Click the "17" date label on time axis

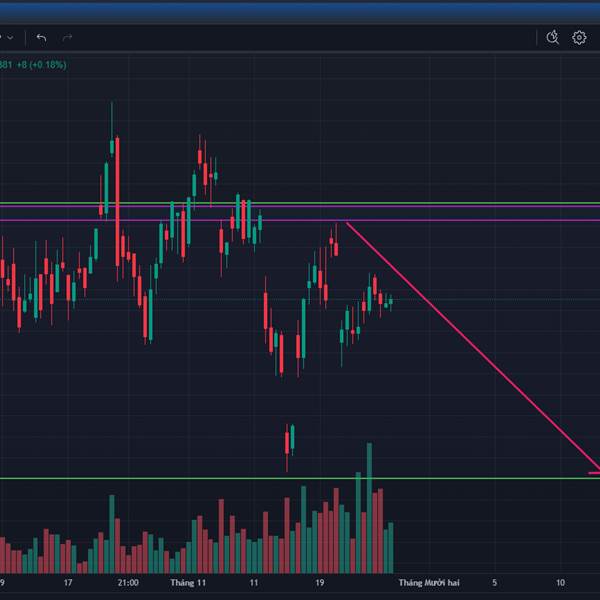[68, 582]
